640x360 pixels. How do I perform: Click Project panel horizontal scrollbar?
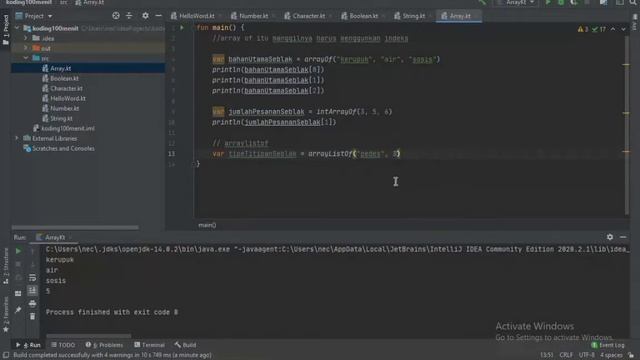pyautogui.click(x=75, y=227)
